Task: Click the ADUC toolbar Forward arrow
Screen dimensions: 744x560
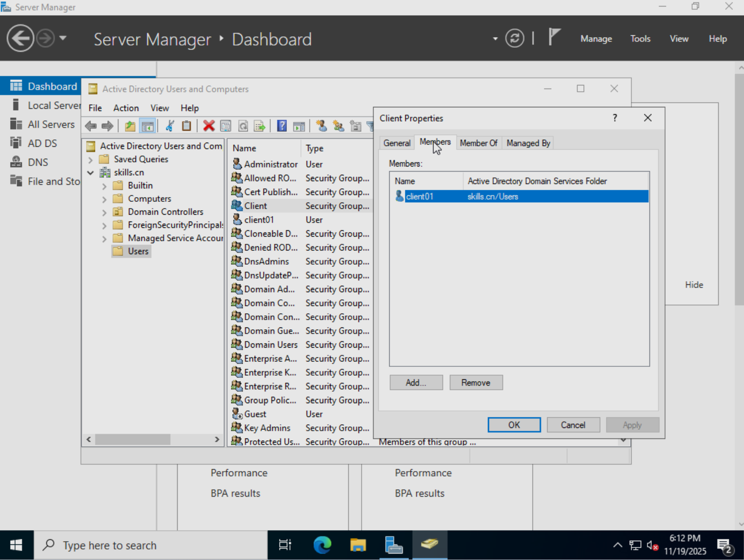Action: pos(107,126)
